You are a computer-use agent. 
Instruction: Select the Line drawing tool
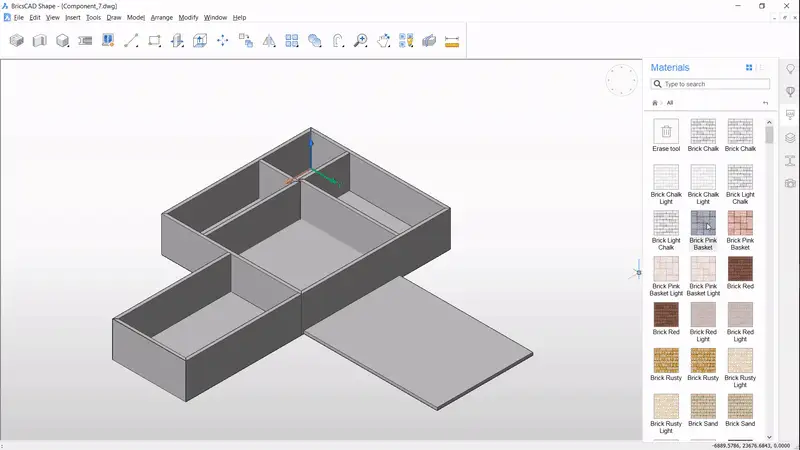coord(131,40)
